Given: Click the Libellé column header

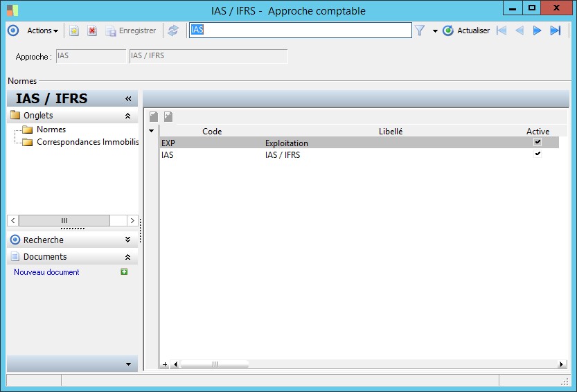Looking at the screenshot, I should pos(391,132).
